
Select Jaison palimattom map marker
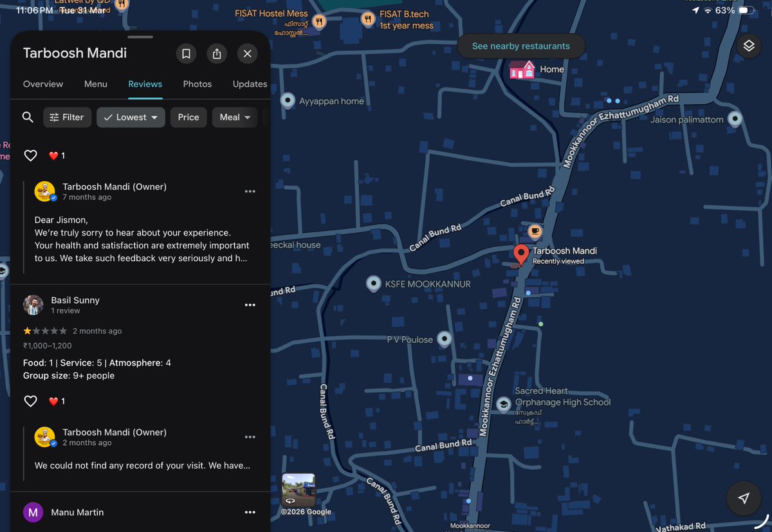point(735,120)
